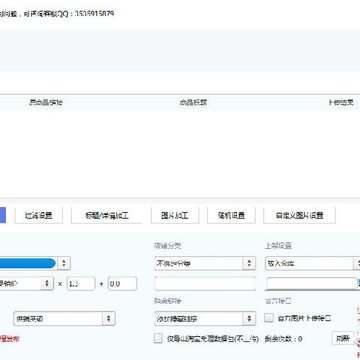Tick the 仅导出淘宝助理数据包 checkbox
Image resolution: width=360 pixels, height=360 pixels.
[x=158, y=339]
